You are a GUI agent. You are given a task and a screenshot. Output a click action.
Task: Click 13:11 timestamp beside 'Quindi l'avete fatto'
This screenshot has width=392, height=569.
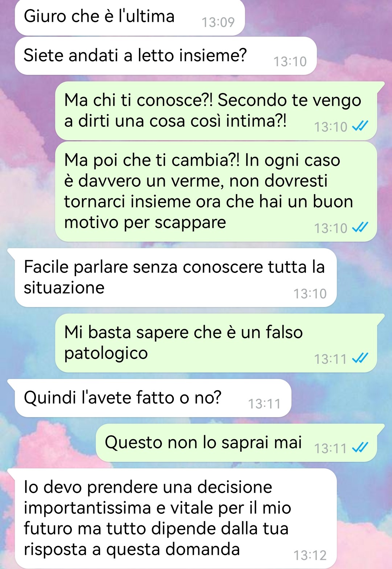(x=264, y=404)
